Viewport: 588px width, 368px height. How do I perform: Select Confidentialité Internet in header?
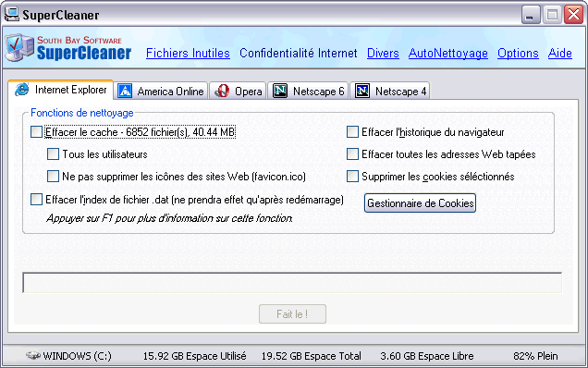pyautogui.click(x=298, y=54)
